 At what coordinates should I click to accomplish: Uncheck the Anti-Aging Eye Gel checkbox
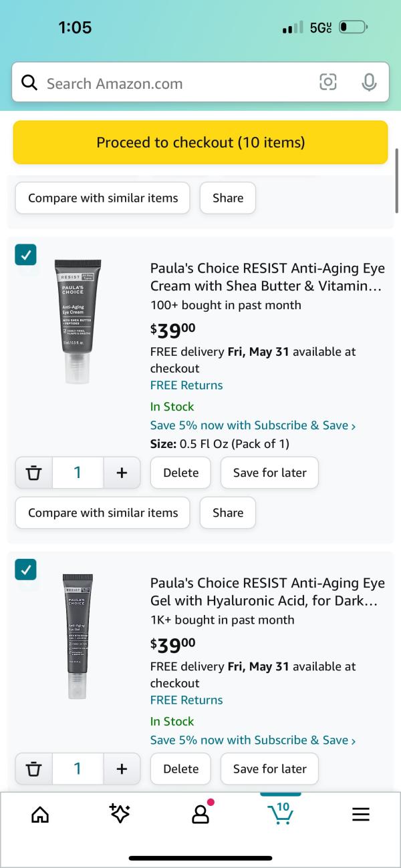pos(25,570)
